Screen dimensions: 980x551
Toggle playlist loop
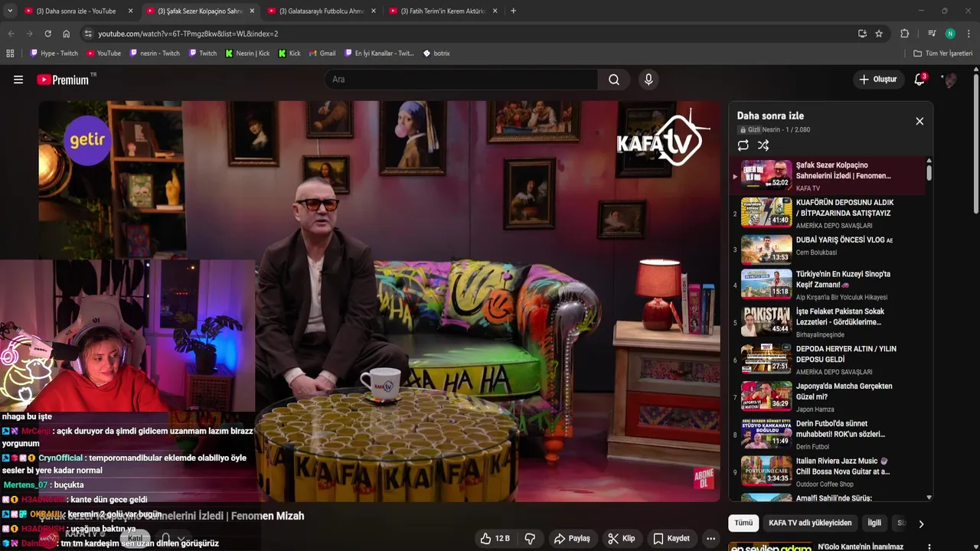pyautogui.click(x=743, y=145)
